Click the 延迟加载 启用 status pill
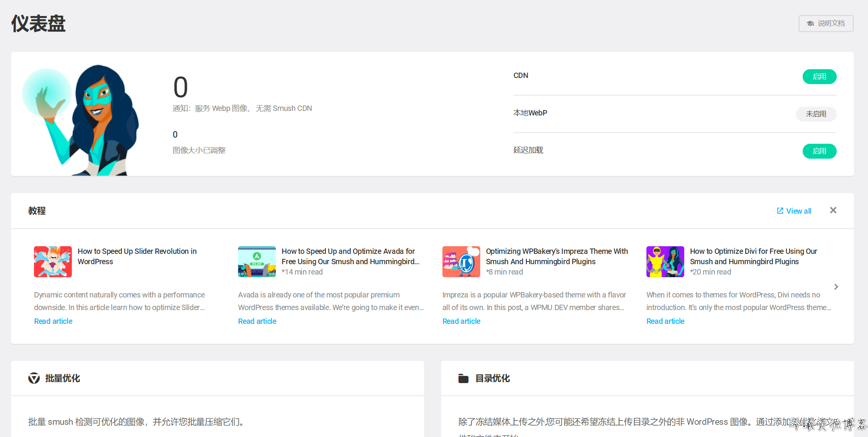 tap(819, 151)
